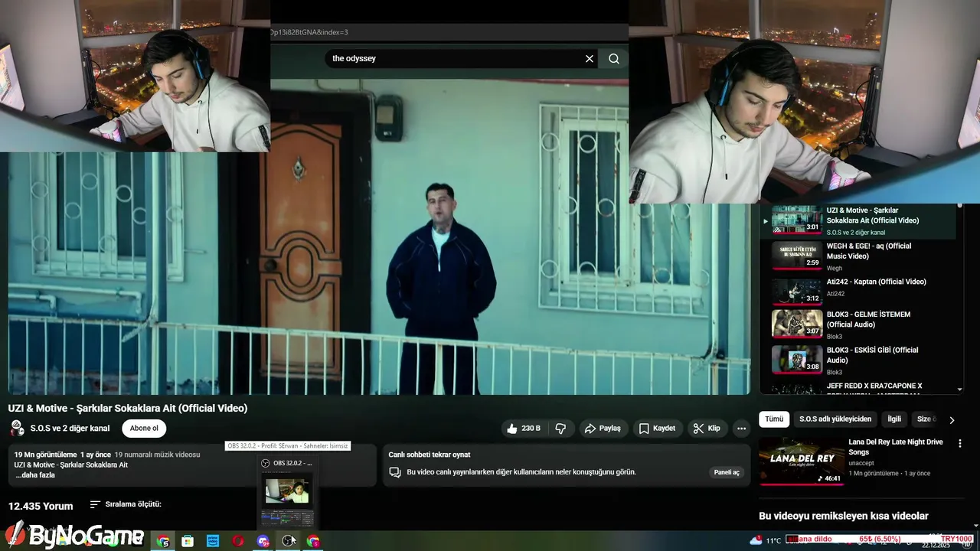Screen dimensions: 980x551
Task: Open options menu for Lana Del Rey video
Action: coord(960,443)
